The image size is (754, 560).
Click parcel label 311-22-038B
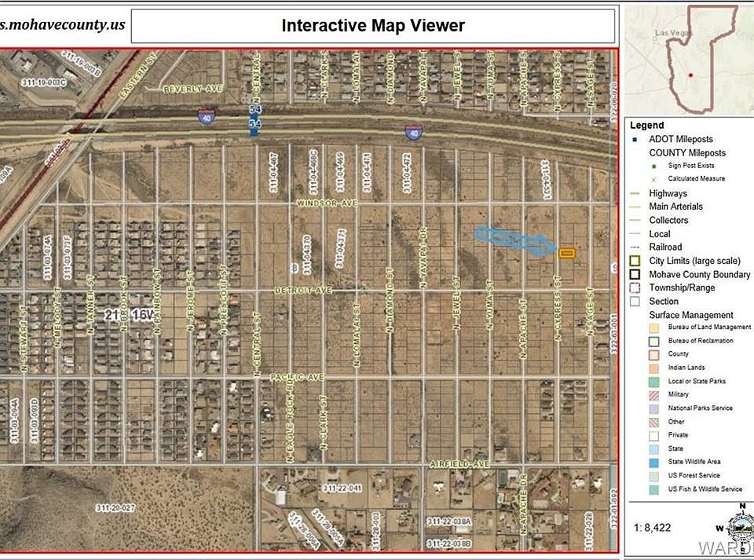(449, 544)
